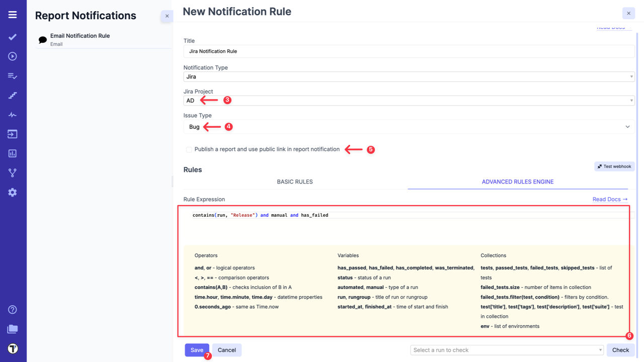Image resolution: width=644 pixels, height=362 pixels.
Task: Open the Help question mark icon
Action: (x=13, y=309)
